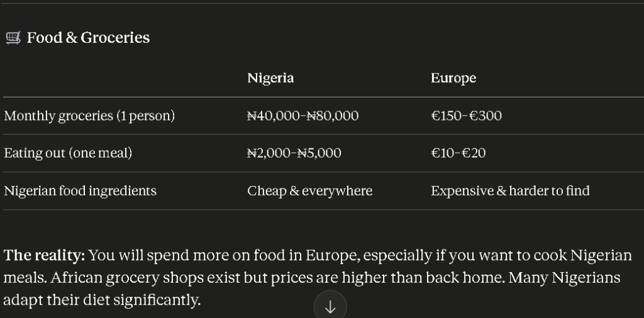Click the Expensive & harder to find cell
The image size is (644, 318).
click(x=510, y=191)
